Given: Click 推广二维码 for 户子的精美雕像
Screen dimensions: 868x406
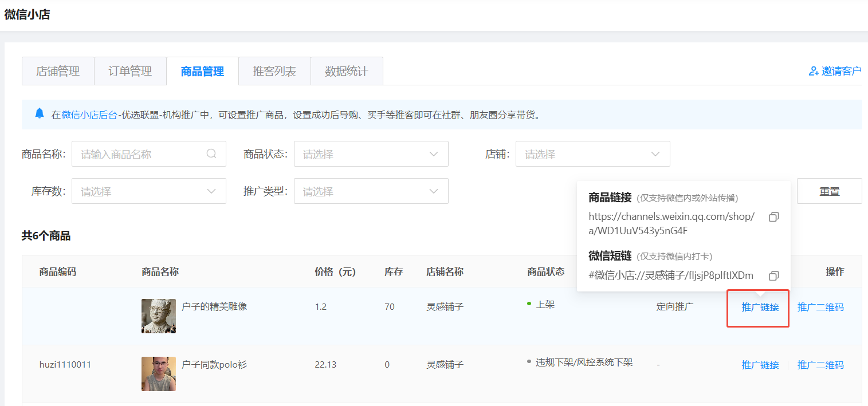Looking at the screenshot, I should point(820,308).
